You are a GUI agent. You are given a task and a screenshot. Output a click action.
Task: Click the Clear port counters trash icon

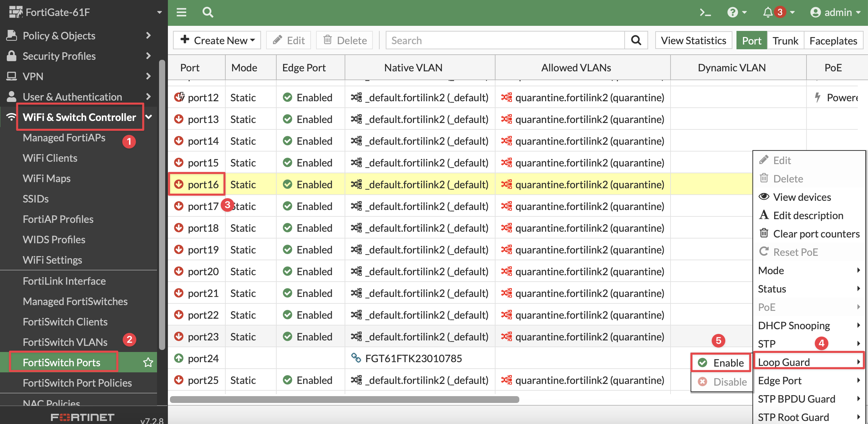pos(764,233)
